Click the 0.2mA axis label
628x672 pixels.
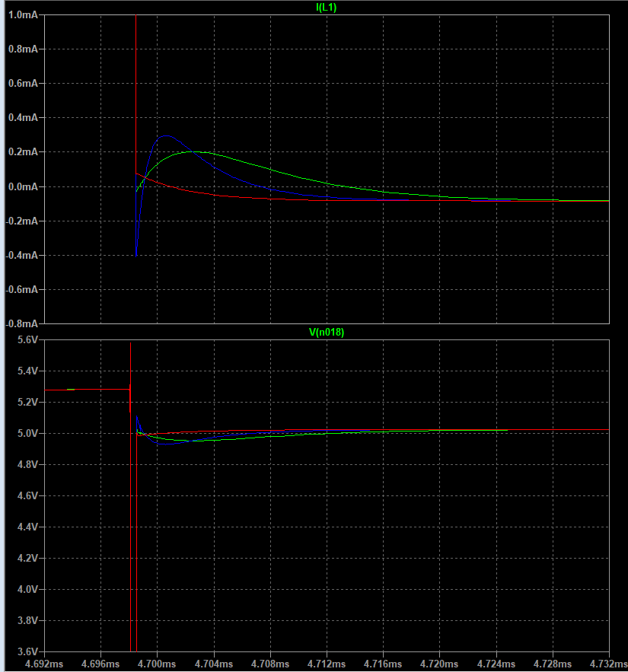tap(23, 151)
